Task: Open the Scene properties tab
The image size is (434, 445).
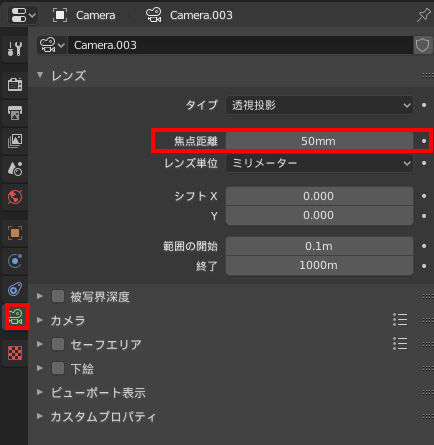Action: click(15, 169)
